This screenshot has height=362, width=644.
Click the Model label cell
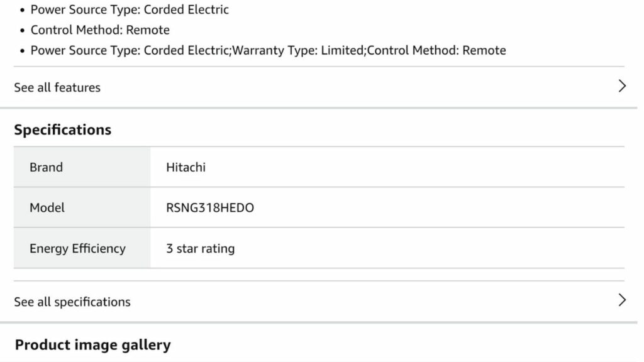[x=47, y=207]
